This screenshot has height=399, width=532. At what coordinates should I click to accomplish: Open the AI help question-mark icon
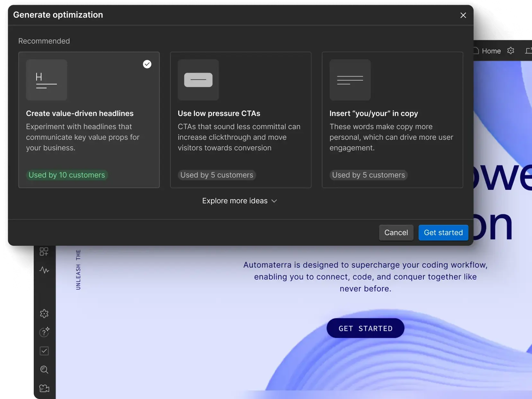(44, 332)
